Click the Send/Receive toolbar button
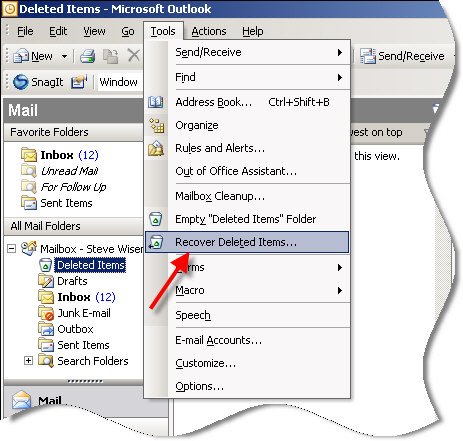The height and width of the screenshot is (441, 463). [x=402, y=56]
